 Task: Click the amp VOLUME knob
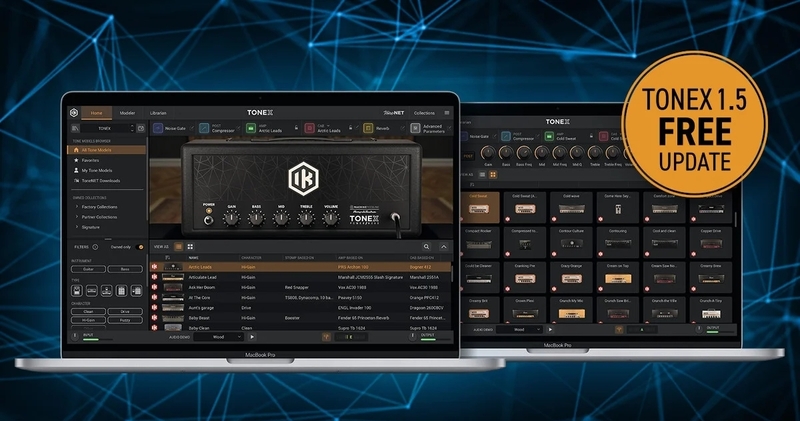[x=331, y=218]
